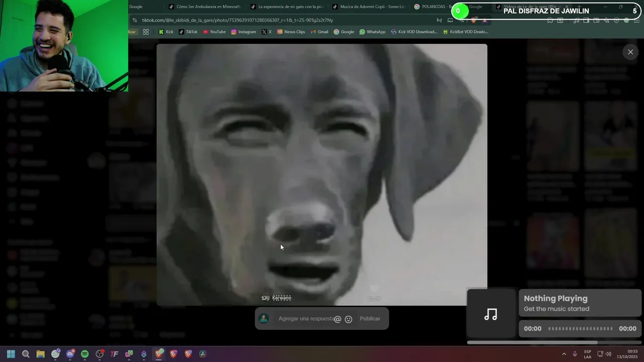Click the bookmarks grid apps icon

click(x=146, y=32)
